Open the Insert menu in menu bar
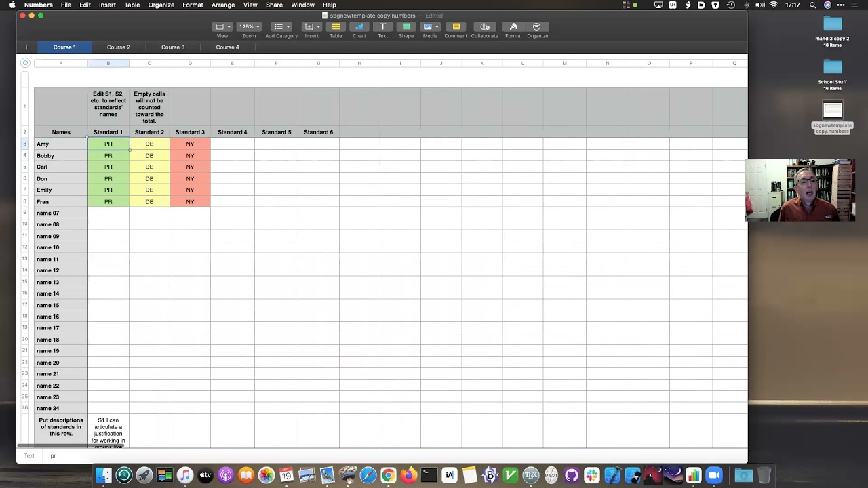Screen dimensions: 868x488 (x=107, y=5)
